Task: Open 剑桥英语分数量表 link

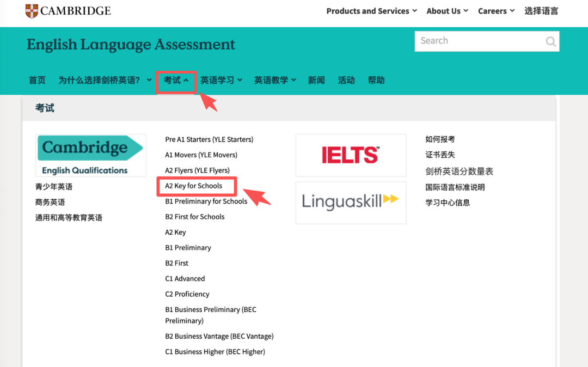Action: point(459,172)
